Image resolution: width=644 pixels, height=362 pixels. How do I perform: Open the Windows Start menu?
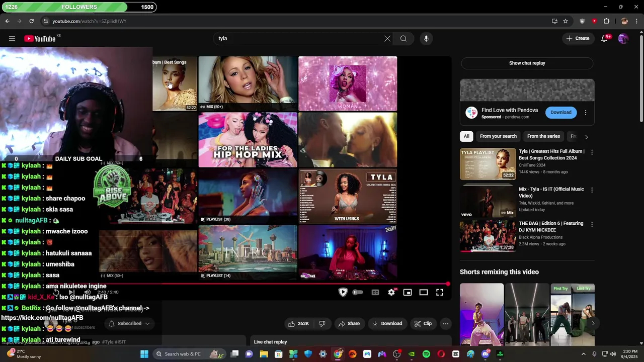144,354
